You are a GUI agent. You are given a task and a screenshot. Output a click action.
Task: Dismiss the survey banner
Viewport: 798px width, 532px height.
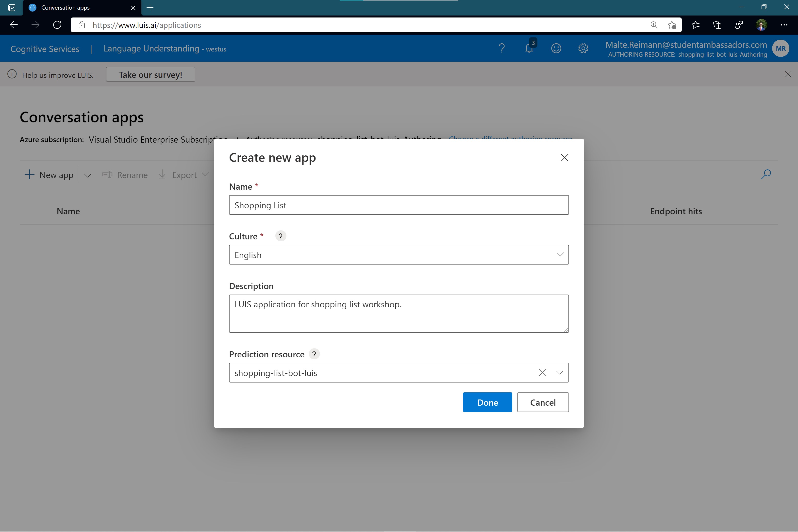(x=788, y=74)
